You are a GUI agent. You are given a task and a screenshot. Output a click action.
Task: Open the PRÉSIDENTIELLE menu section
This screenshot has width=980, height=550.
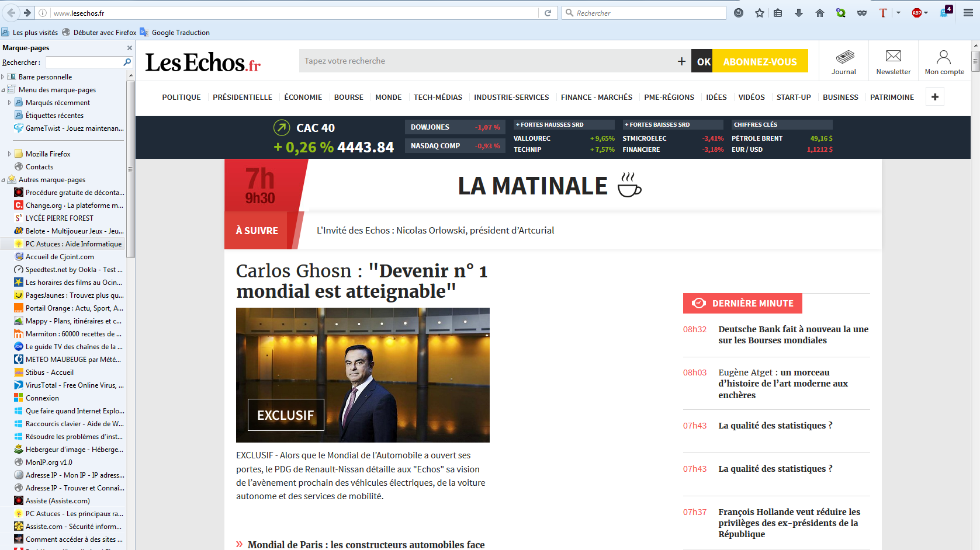(x=243, y=98)
